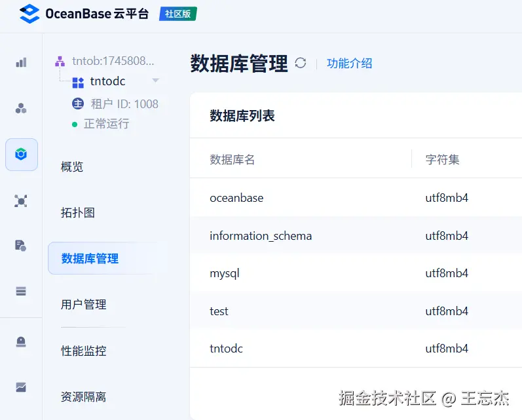Click the 社区版 badge
Viewport: 522px width, 420px height.
(x=178, y=14)
